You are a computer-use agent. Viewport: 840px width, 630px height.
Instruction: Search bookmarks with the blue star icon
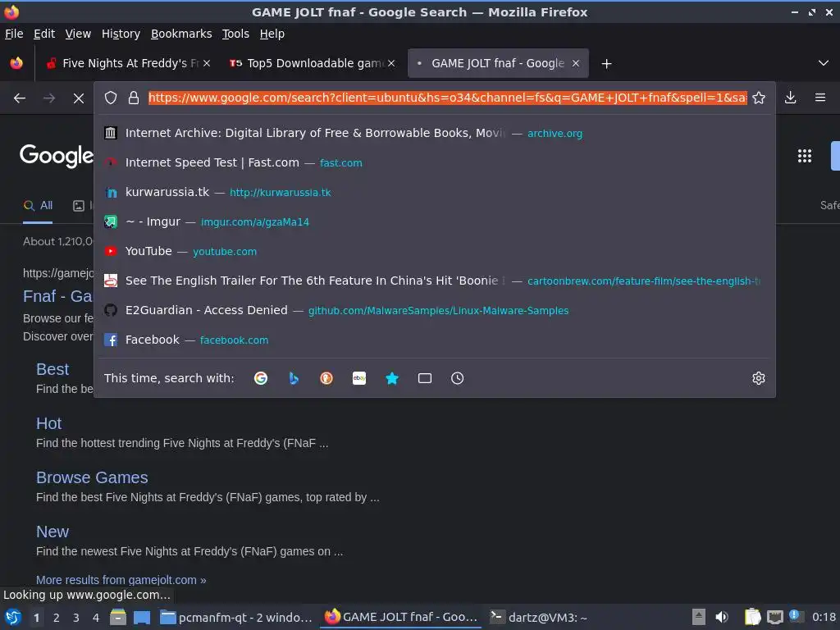pyautogui.click(x=392, y=378)
